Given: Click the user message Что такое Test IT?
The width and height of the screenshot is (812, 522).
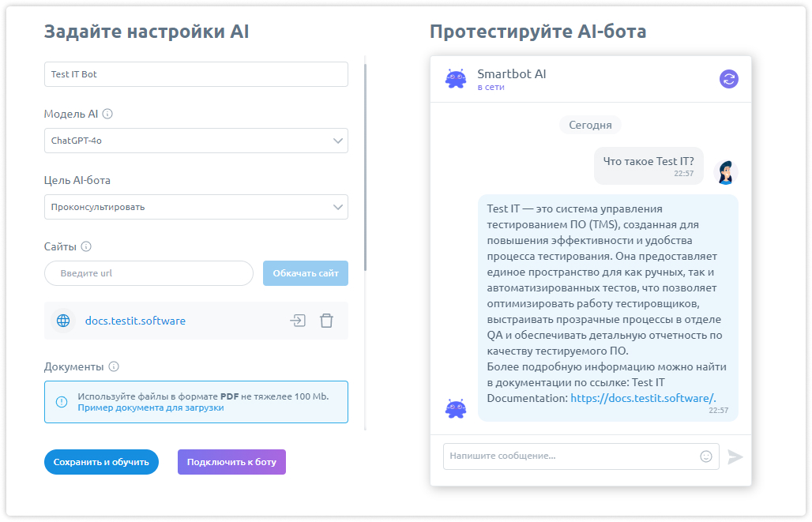Looking at the screenshot, I should 648,166.
